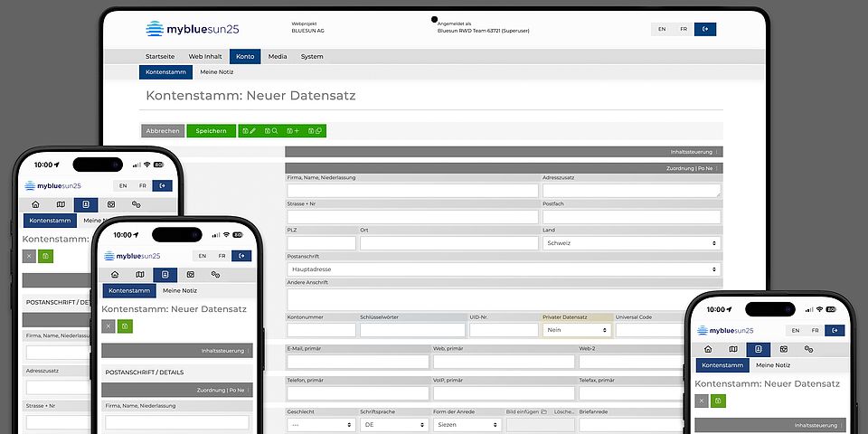Screen dimensions: 868x434
Task: Tap logout icon on the right phone
Action: click(835, 331)
